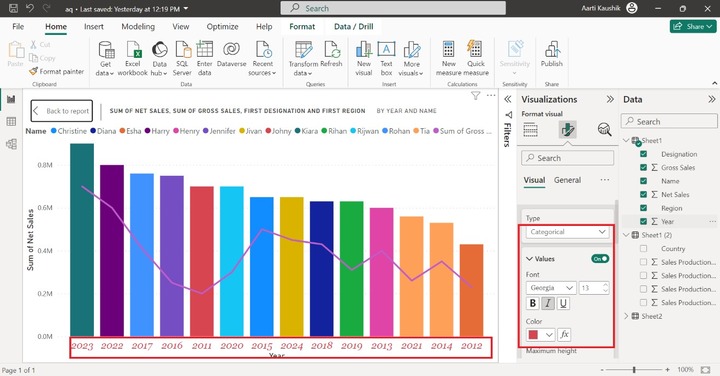720x376 pixels.
Task: Expand the Filters pane
Action: (x=508, y=99)
